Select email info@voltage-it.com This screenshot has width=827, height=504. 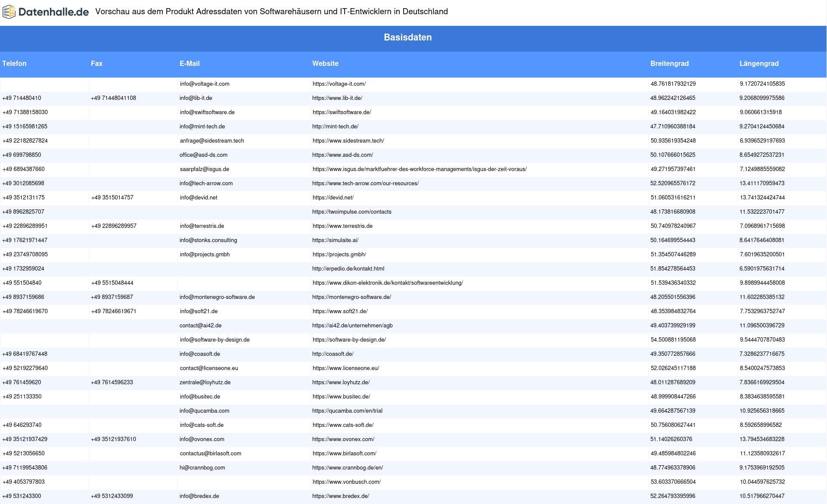click(205, 84)
